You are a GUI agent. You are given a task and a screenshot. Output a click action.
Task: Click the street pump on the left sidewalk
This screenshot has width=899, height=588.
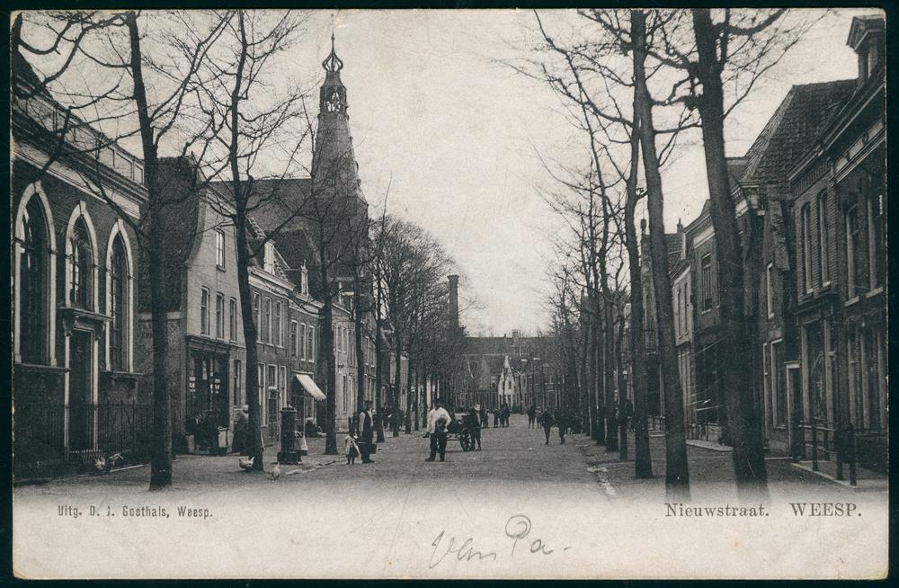[x=289, y=435]
